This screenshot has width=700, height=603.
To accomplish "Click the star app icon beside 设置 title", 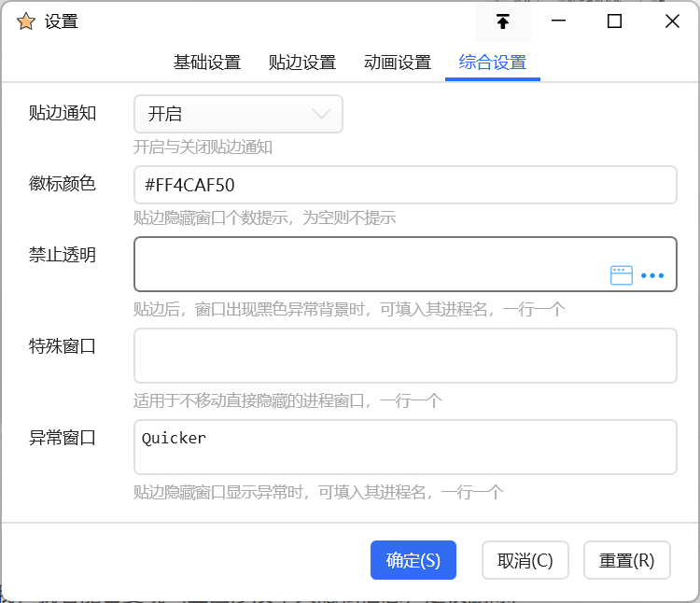I will click(26, 21).
